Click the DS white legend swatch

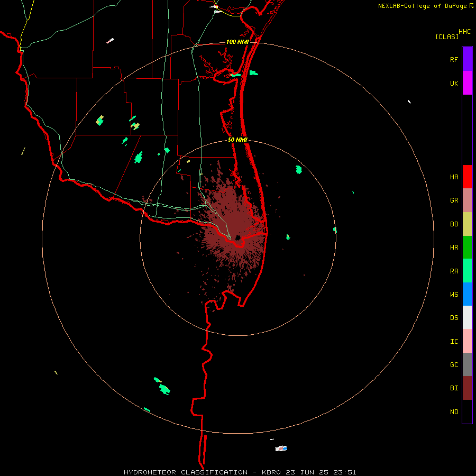click(x=467, y=317)
